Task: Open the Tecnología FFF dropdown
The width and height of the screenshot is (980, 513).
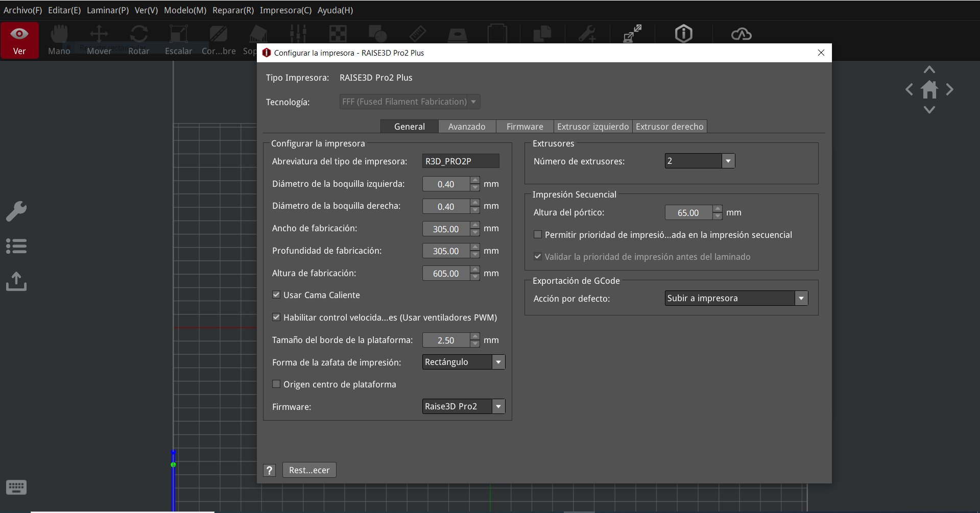Action: tap(410, 102)
